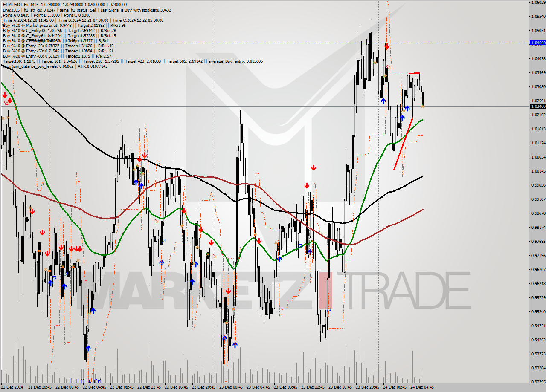Click the '22 Dec 12:45' time axis label
This screenshot has width=546, height=392.
coord(149,387)
